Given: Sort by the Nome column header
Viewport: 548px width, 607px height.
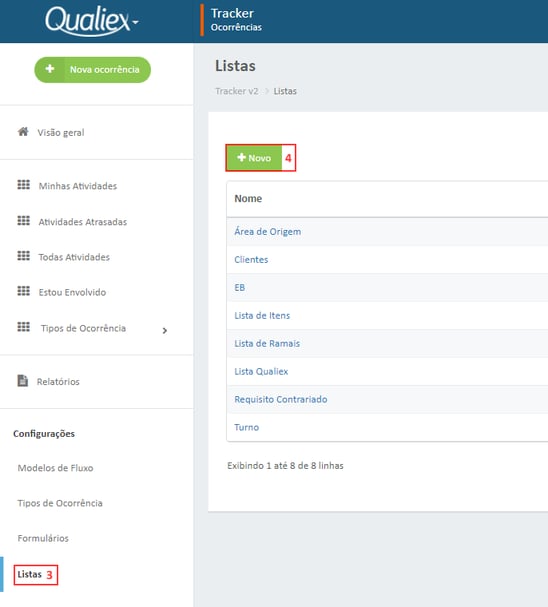Looking at the screenshot, I should [248, 199].
